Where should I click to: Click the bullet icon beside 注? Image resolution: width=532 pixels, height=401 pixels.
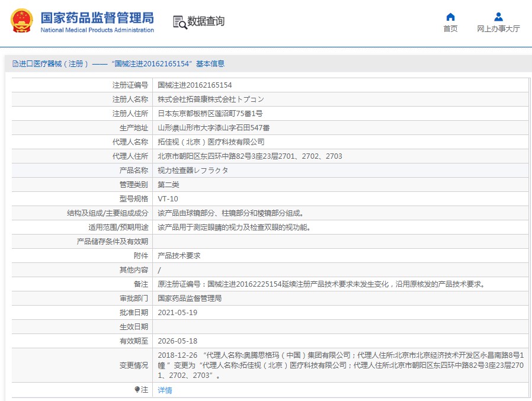pos(137,389)
